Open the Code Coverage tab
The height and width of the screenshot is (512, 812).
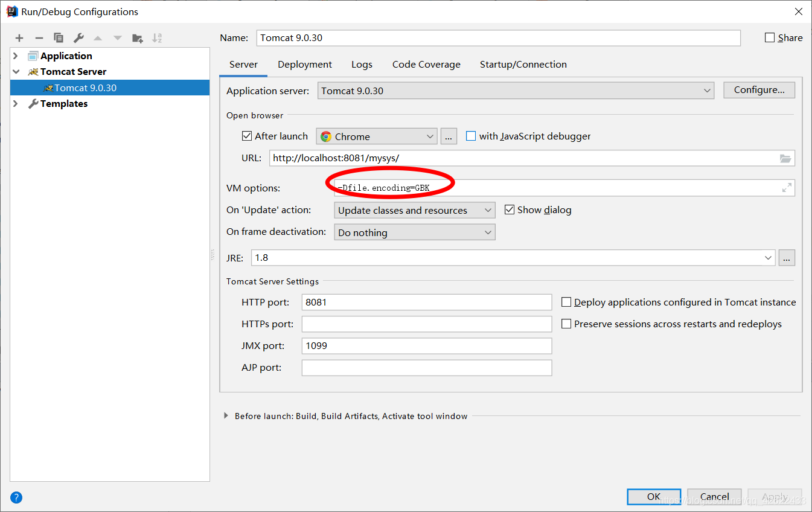[426, 65]
